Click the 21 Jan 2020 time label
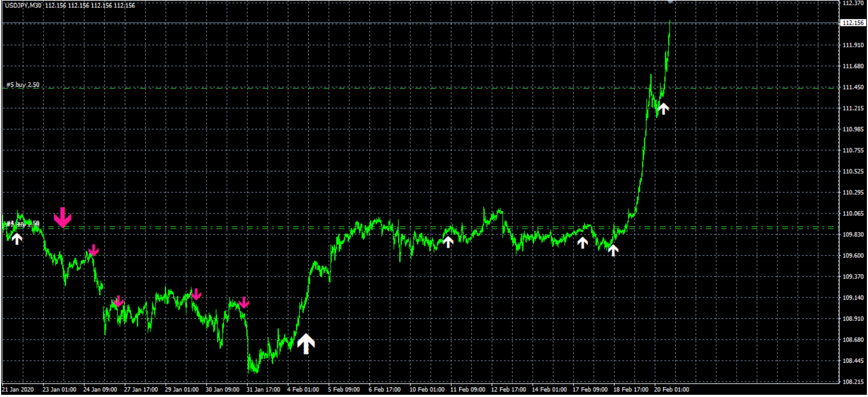868x397 pixels. point(18,389)
